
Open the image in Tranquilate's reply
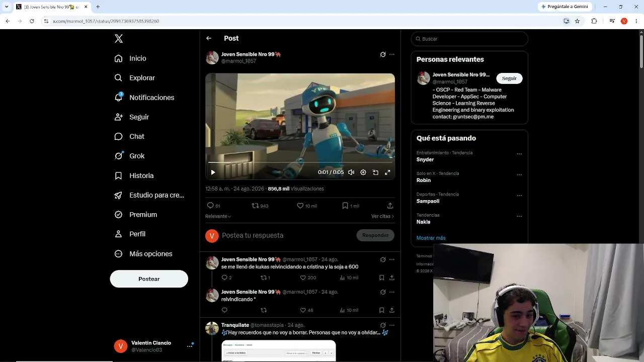click(279, 351)
